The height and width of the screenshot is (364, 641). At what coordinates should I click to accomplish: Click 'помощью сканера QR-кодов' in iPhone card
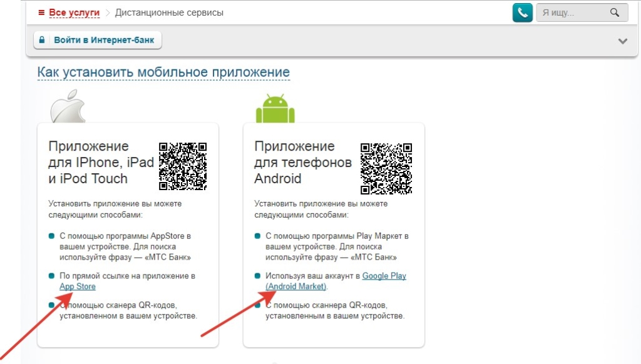pyautogui.click(x=123, y=305)
